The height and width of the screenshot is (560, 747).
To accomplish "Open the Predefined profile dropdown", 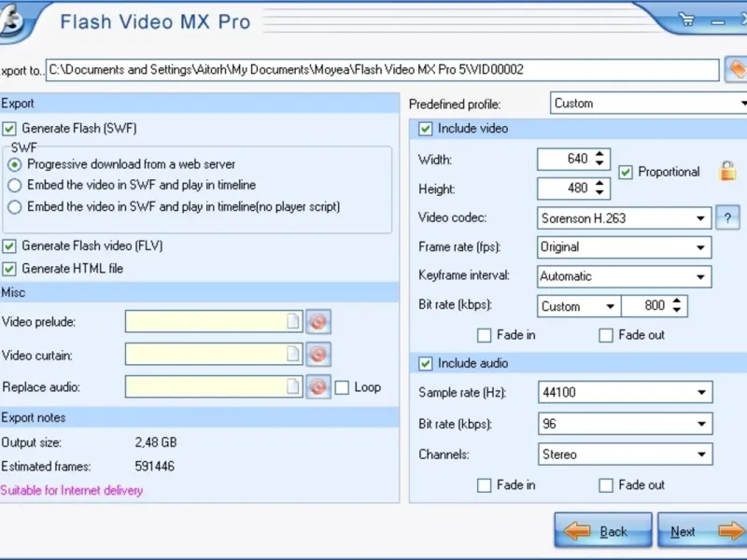I will (648, 104).
